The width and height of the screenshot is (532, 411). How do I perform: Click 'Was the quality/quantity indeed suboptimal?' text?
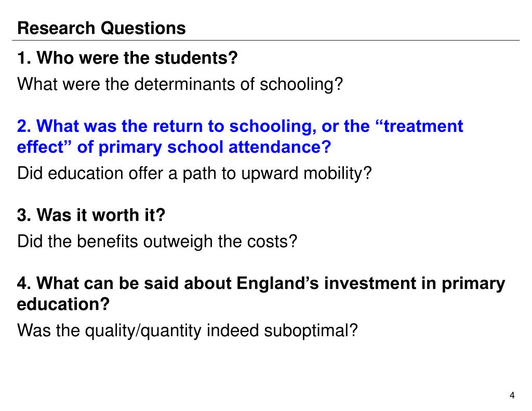coord(187,330)
